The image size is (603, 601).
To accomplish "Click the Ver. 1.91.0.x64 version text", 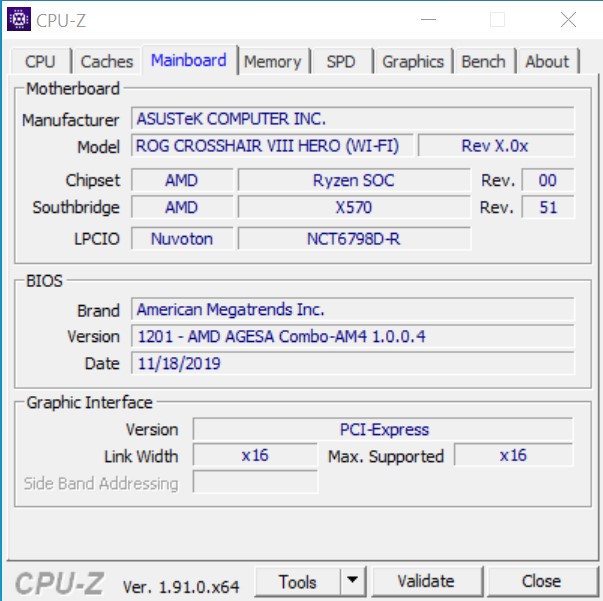I will pos(181,586).
